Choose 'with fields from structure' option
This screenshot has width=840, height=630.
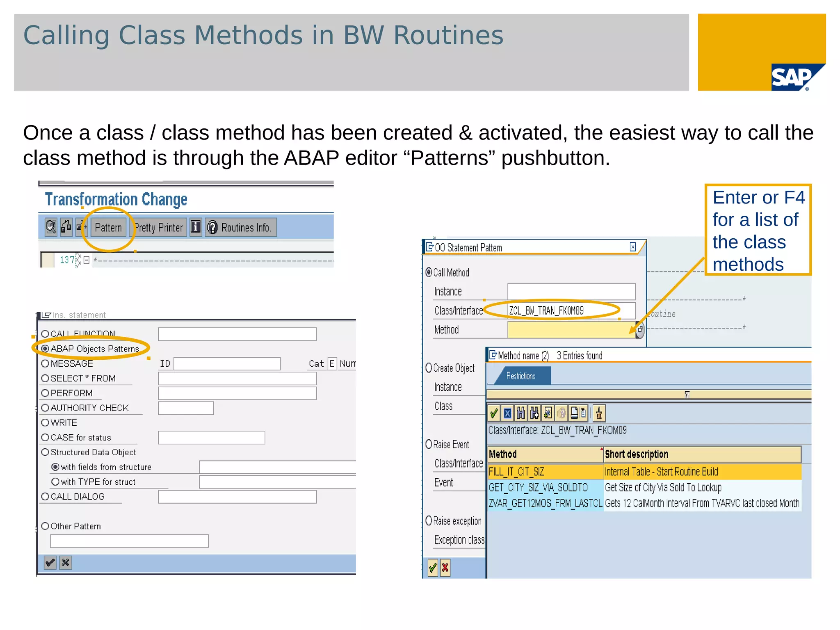[x=55, y=467]
